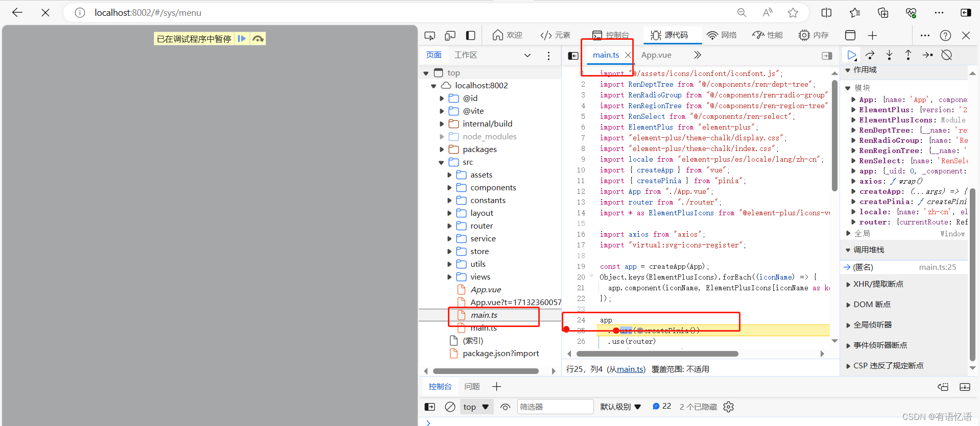The height and width of the screenshot is (426, 980).
Task: Select the Workspace (工作区) navigator tab
Action: 466,55
